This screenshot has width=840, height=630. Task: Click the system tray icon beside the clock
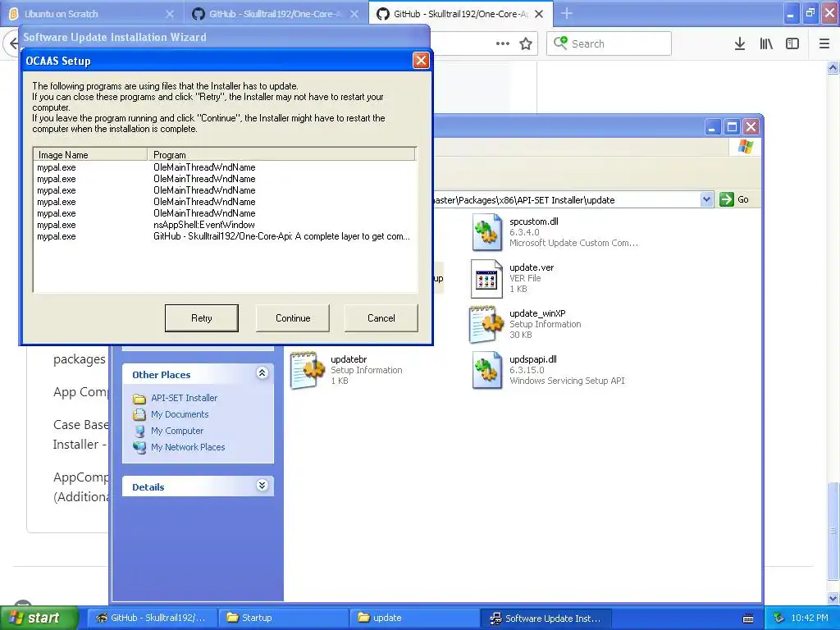(779, 618)
